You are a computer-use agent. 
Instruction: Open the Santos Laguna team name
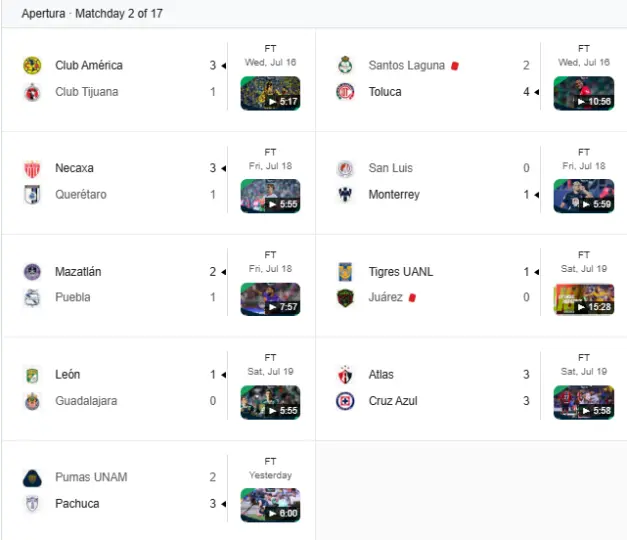coord(406,65)
